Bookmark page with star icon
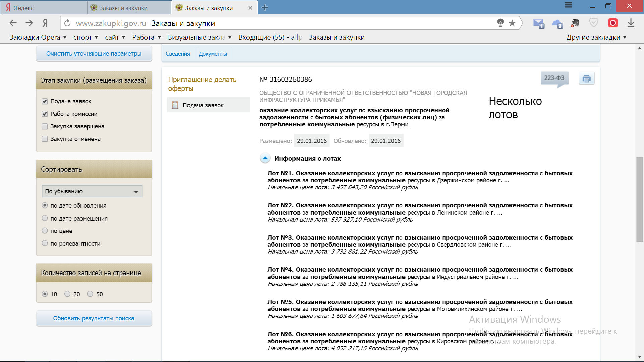The width and height of the screenshot is (644, 362). pyautogui.click(x=512, y=23)
